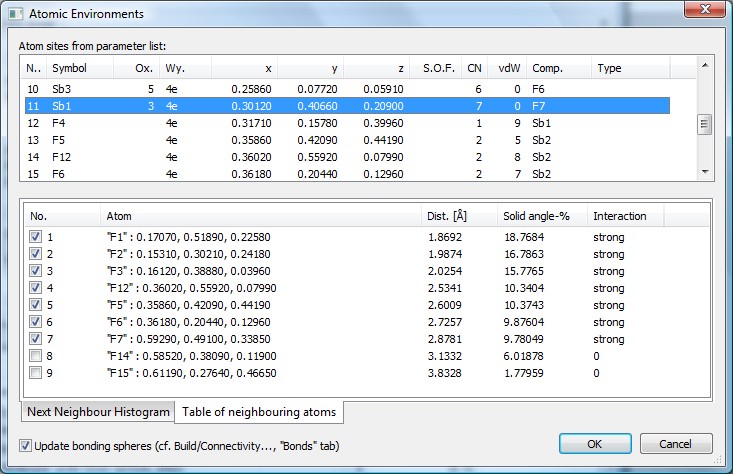733x474 pixels.
Task: Sort atom sites by Wy. column
Action: tap(186, 68)
